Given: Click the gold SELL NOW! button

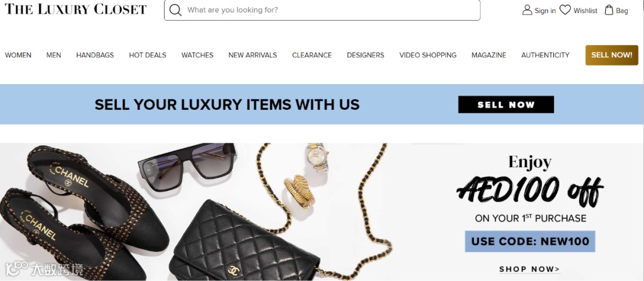Looking at the screenshot, I should pos(612,55).
